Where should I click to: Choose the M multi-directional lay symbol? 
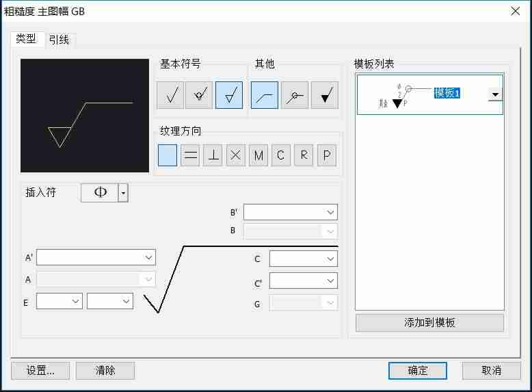(258, 155)
